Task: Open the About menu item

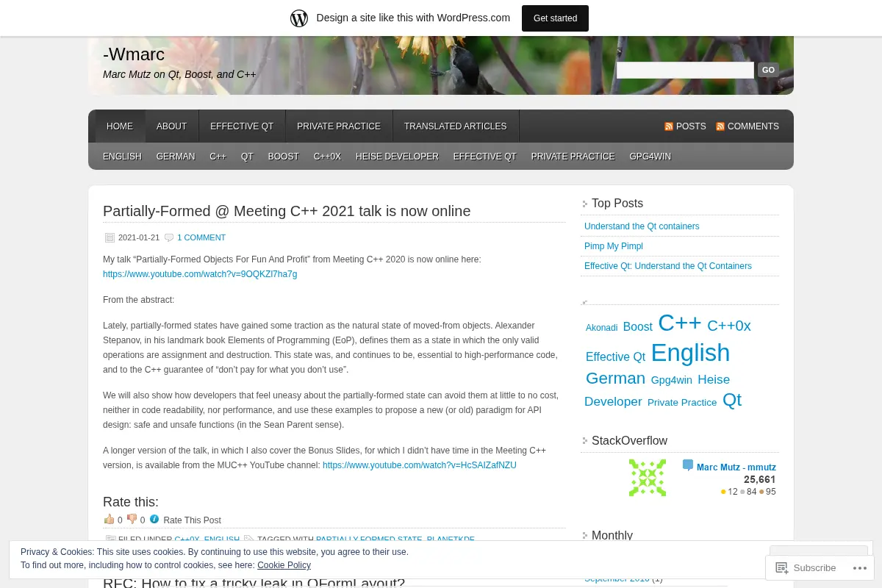Action: 172,126
